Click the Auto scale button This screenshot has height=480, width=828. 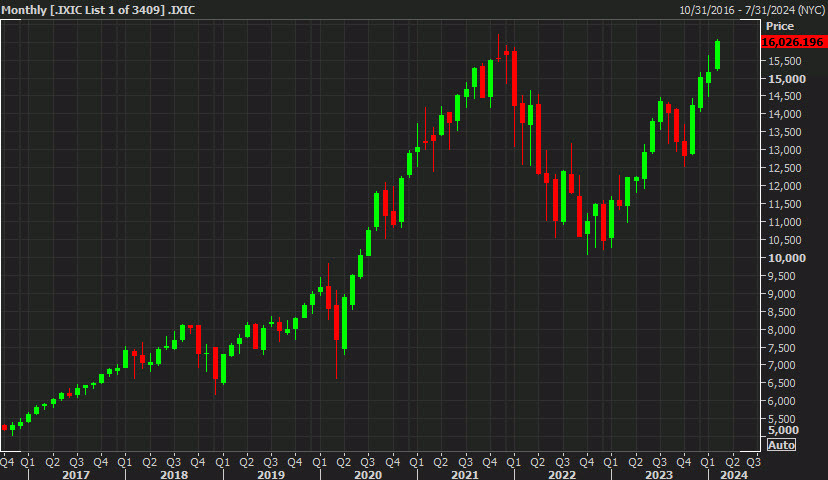point(781,445)
